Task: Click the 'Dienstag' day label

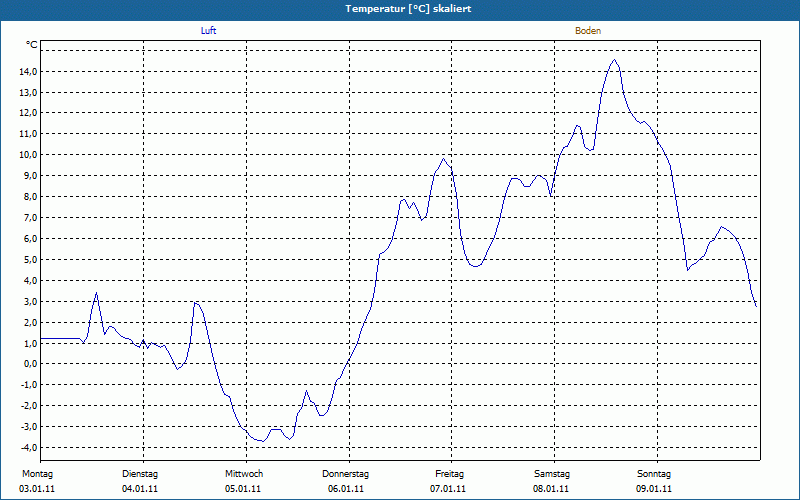Action: click(x=140, y=474)
